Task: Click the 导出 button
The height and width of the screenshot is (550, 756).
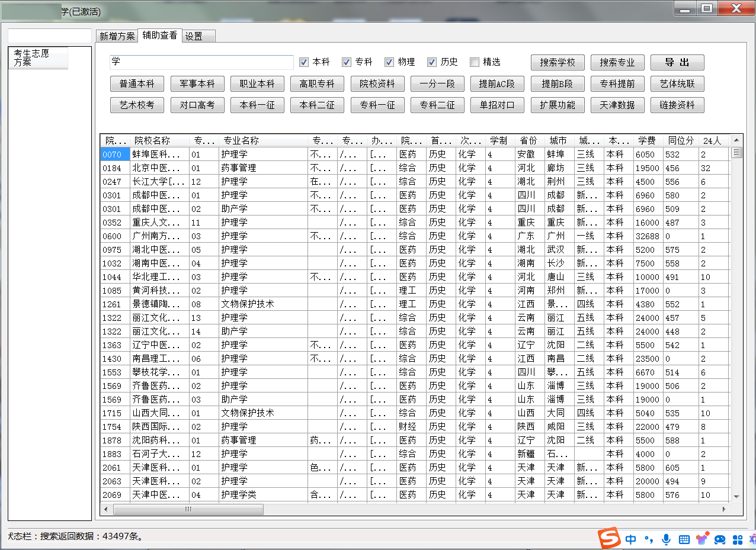Action: click(677, 62)
